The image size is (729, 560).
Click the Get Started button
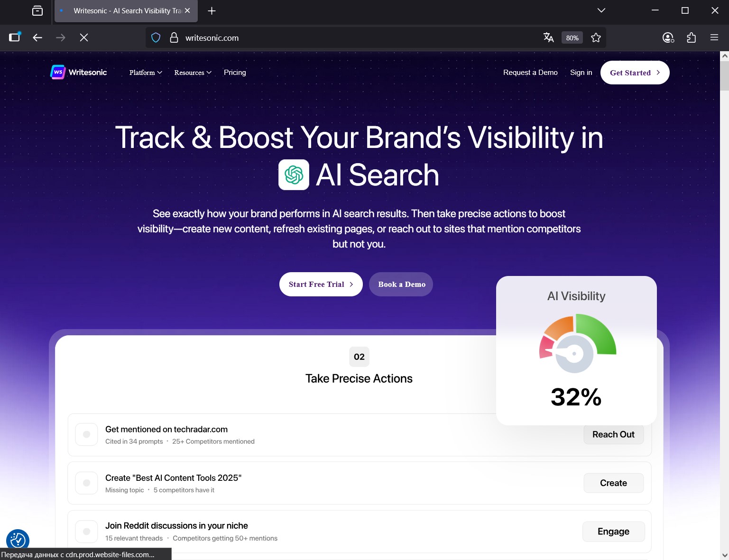[635, 73]
